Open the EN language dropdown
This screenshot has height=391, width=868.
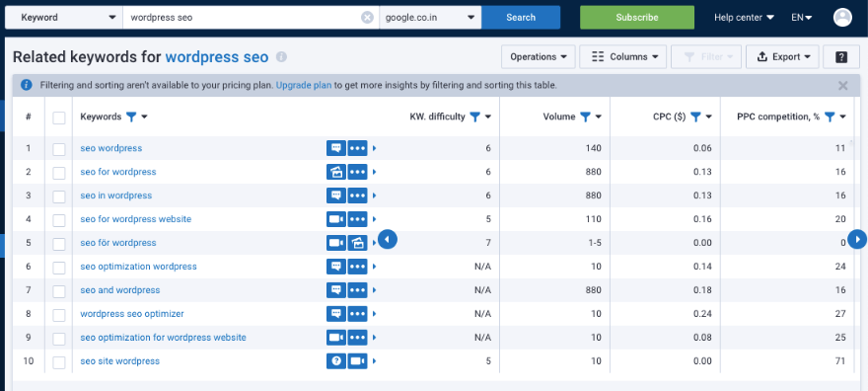click(802, 17)
